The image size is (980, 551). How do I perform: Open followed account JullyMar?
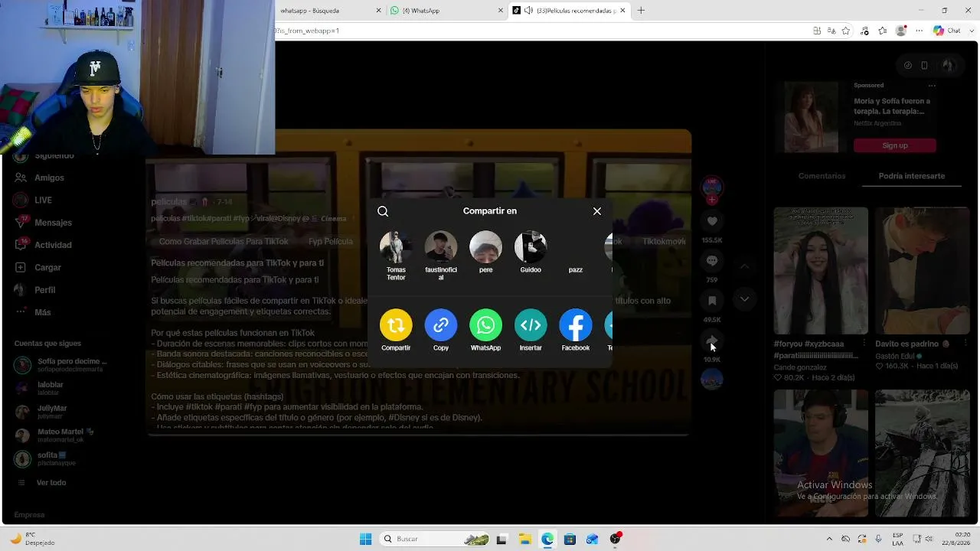coord(52,412)
